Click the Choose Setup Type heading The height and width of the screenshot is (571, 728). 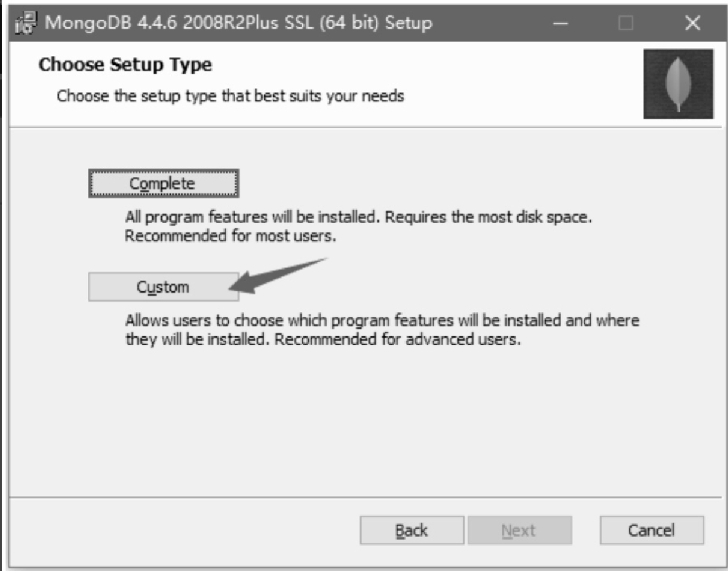click(x=125, y=64)
